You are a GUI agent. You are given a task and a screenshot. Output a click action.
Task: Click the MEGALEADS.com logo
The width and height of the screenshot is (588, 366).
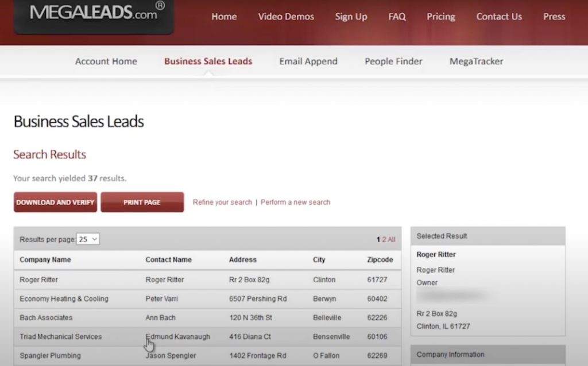[94, 15]
